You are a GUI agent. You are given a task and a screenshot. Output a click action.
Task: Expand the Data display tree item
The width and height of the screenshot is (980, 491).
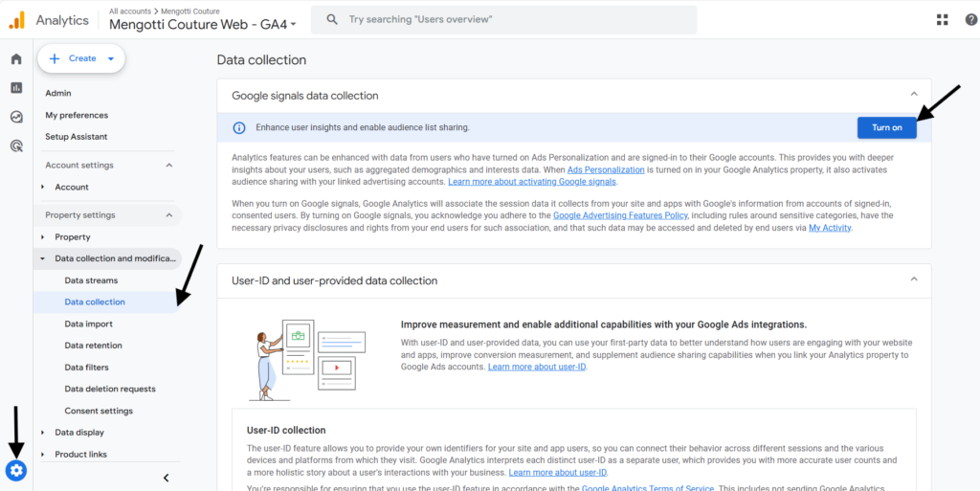(x=42, y=433)
